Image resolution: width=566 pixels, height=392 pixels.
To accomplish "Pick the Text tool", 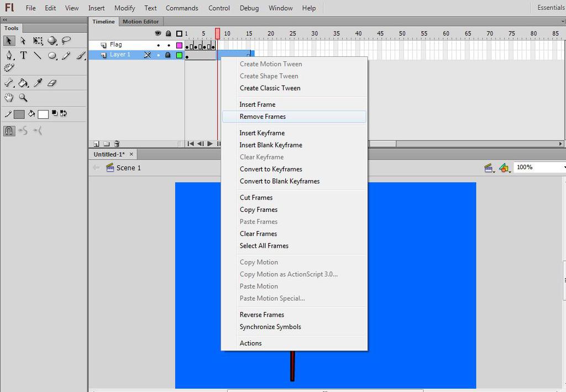I will coord(23,55).
